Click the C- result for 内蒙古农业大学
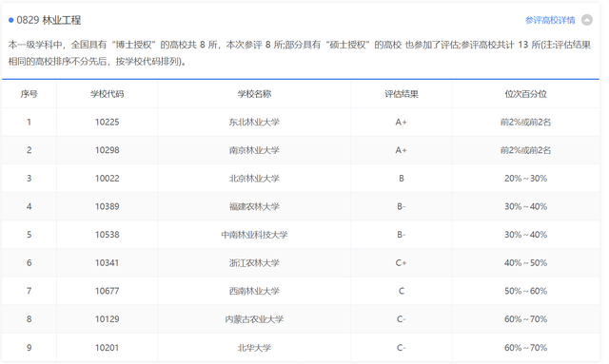 click(402, 319)
